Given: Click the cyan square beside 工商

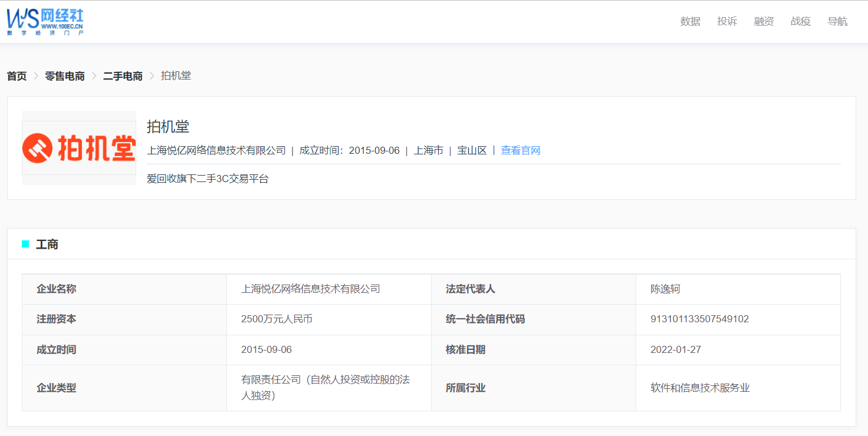Looking at the screenshot, I should point(25,244).
